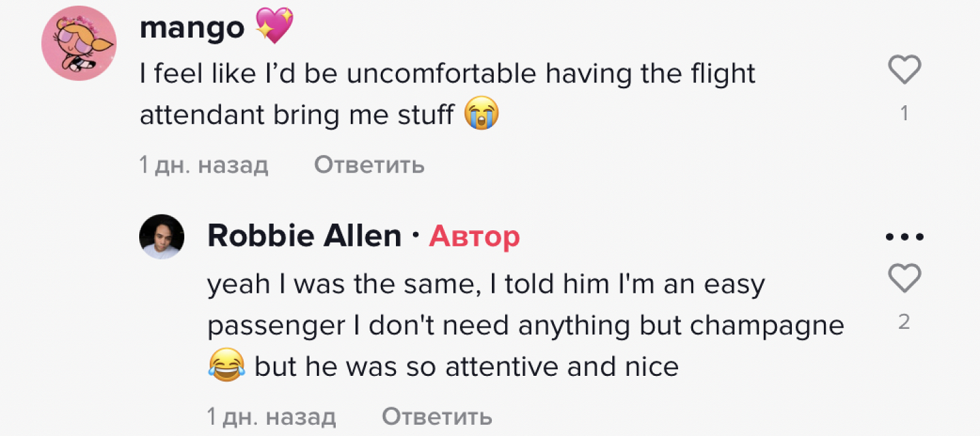This screenshot has height=436, width=980.
Task: Click the sparkling pink heart emoji by mango
Action: pos(274,27)
